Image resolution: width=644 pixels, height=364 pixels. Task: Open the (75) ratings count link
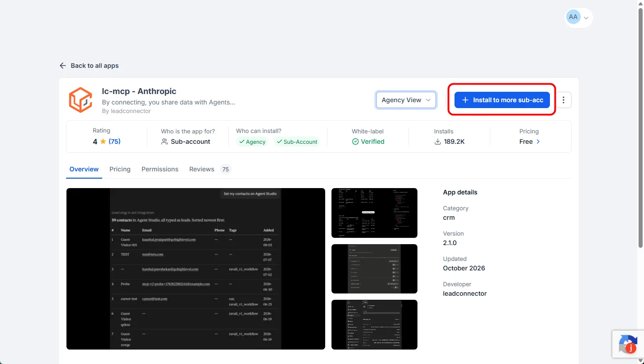(x=114, y=142)
